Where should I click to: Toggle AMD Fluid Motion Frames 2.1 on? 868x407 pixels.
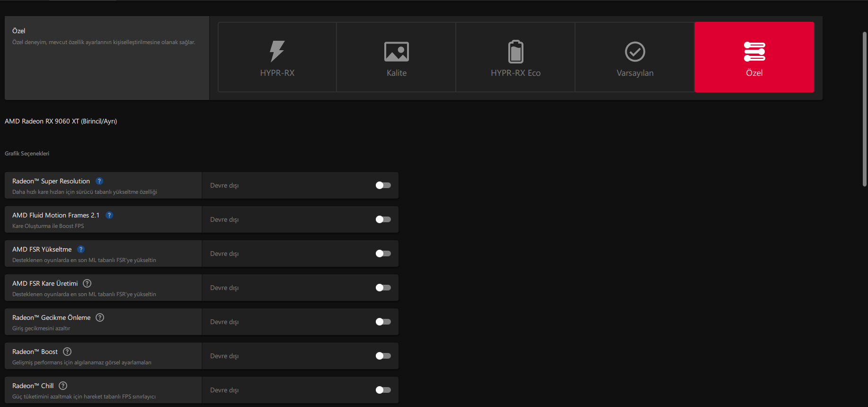tap(383, 219)
